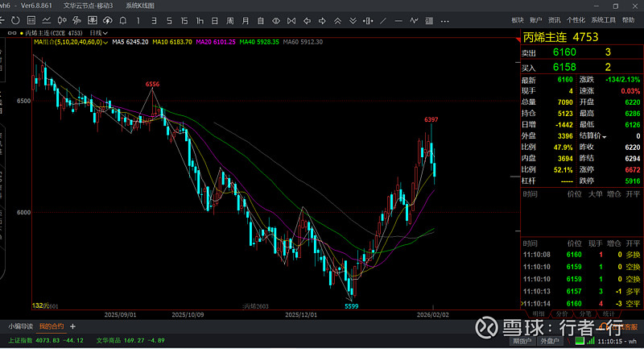Open the 个性化 menu
Image resolution: width=644 pixels, height=349 pixels.
tap(576, 20)
